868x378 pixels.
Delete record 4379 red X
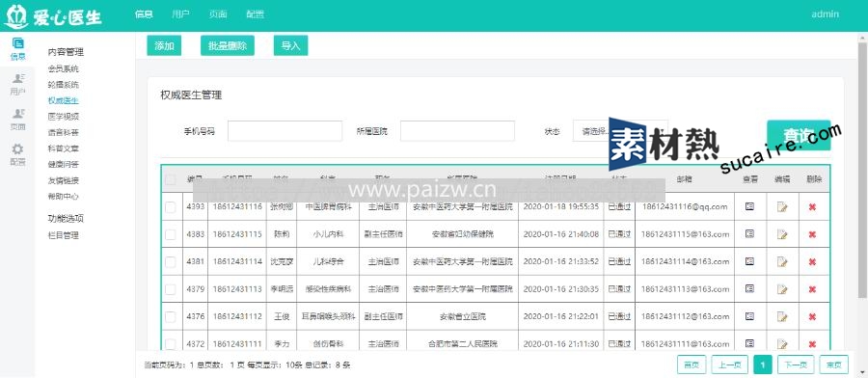(x=812, y=289)
